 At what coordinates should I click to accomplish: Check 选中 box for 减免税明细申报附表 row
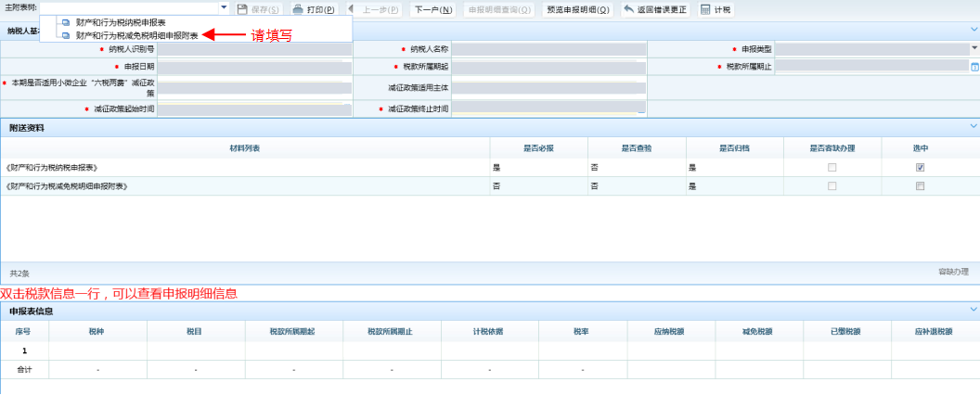click(920, 186)
